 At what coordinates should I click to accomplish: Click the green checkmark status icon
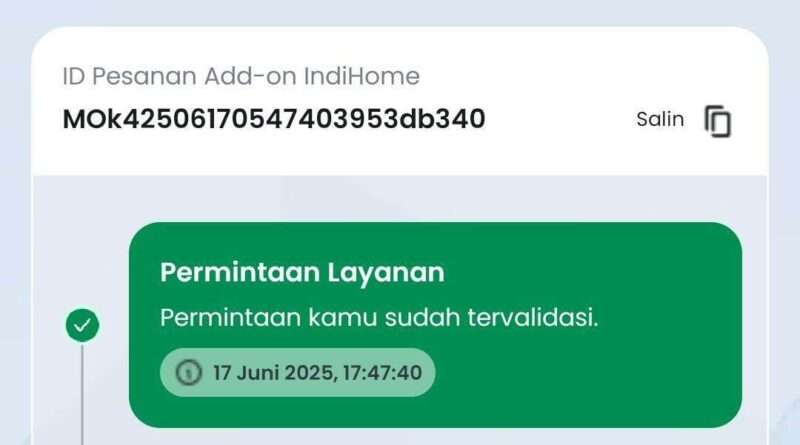pos(82,325)
